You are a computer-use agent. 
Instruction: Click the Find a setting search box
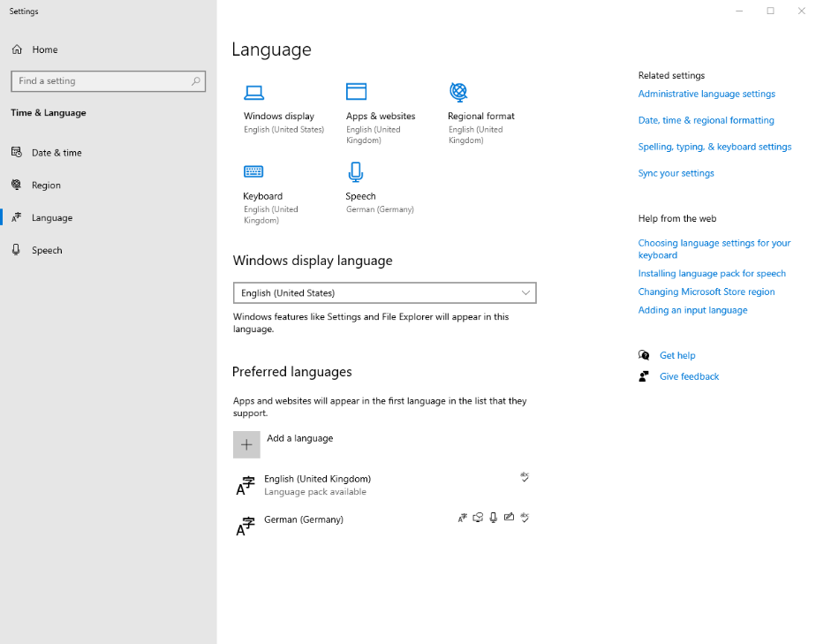pyautogui.click(x=108, y=80)
